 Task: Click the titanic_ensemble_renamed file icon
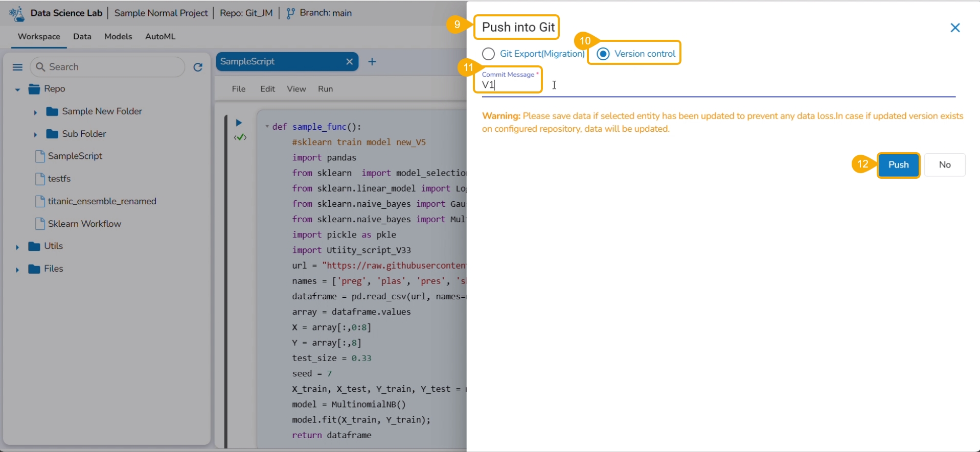click(x=40, y=201)
